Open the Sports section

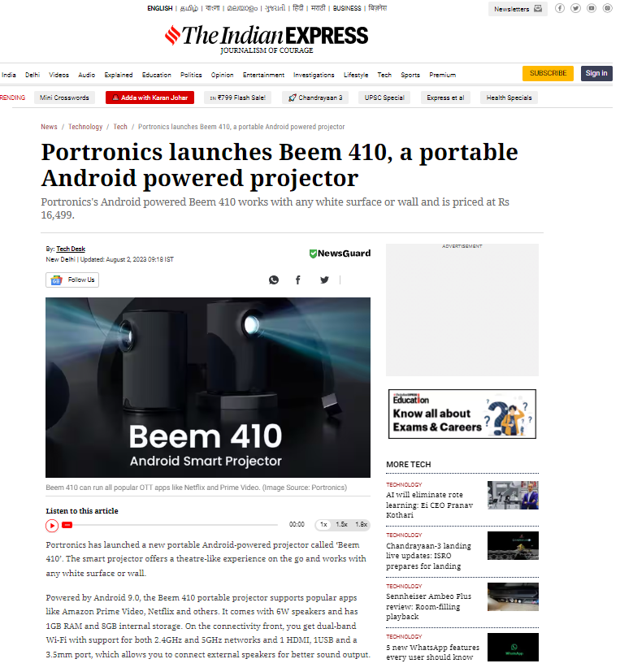(x=410, y=75)
